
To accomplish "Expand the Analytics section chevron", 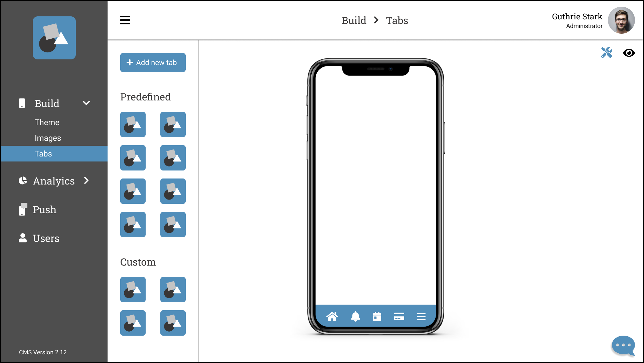I will 87,180.
